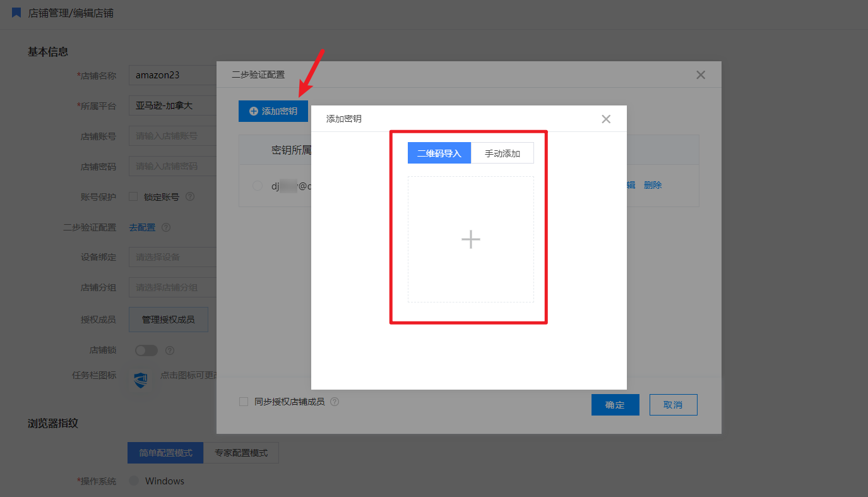This screenshot has width=868, height=497.
Task: Close the 添加密钥 dialog
Action: (606, 119)
